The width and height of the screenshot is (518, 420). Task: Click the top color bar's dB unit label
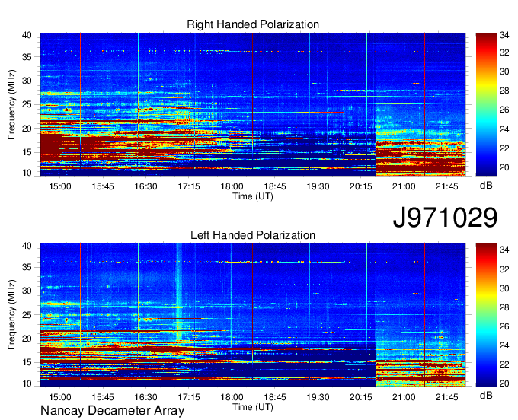coord(486,186)
